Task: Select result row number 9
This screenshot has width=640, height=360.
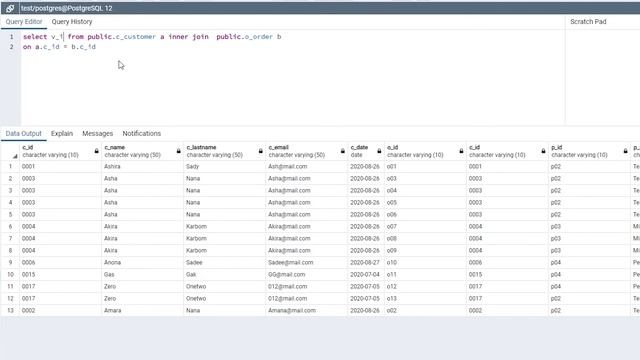Action: click(10, 262)
